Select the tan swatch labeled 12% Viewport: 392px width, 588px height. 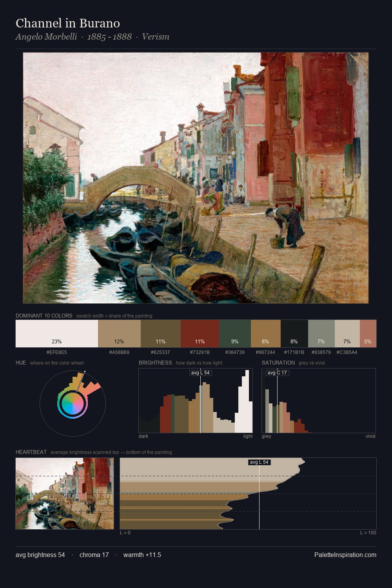(119, 334)
